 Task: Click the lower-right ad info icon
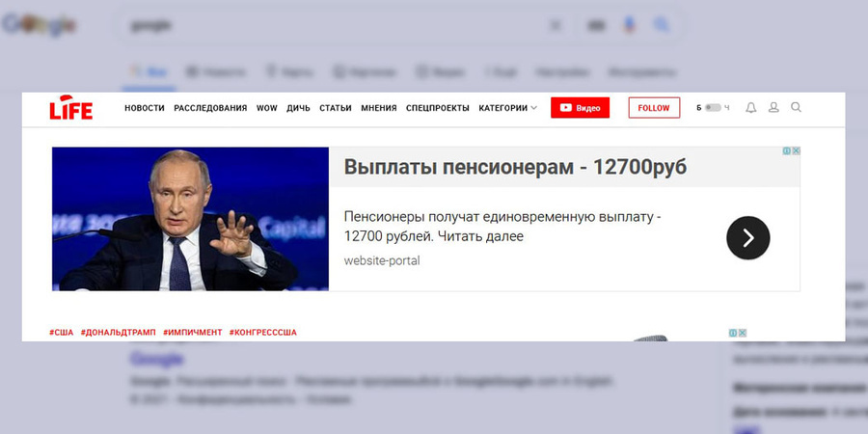733,333
